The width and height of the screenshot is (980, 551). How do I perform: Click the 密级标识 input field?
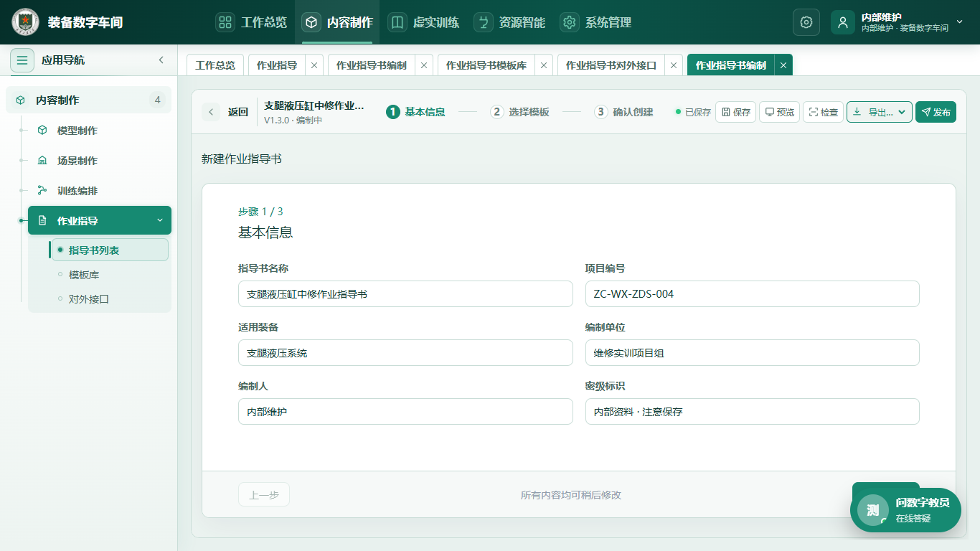(x=752, y=412)
